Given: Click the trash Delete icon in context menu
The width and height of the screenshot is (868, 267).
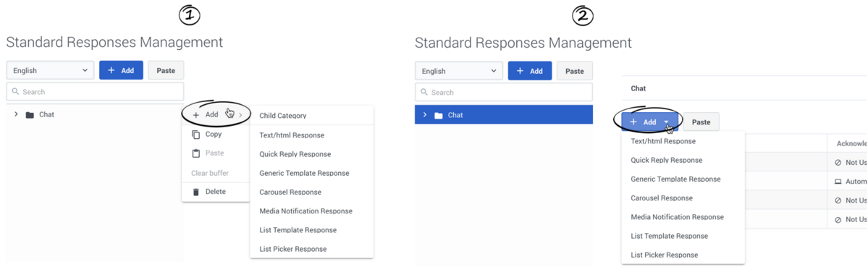Looking at the screenshot, I should pyautogui.click(x=195, y=192).
